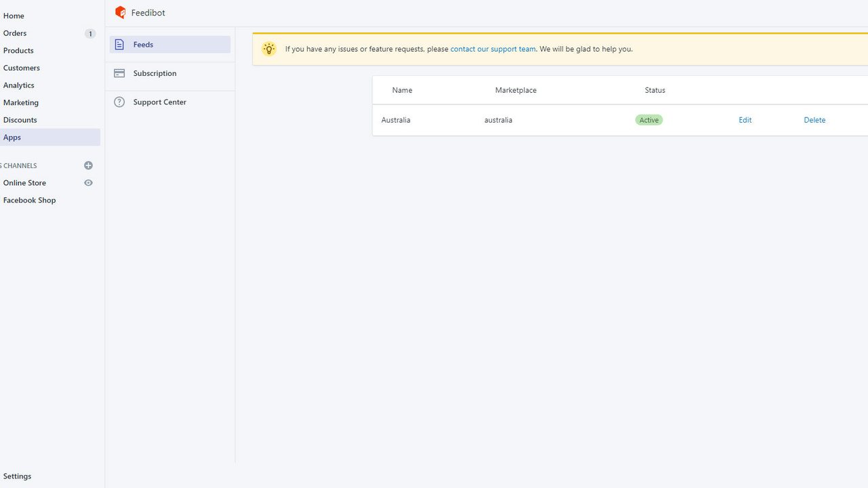Click the Orders notification badge

point(90,33)
